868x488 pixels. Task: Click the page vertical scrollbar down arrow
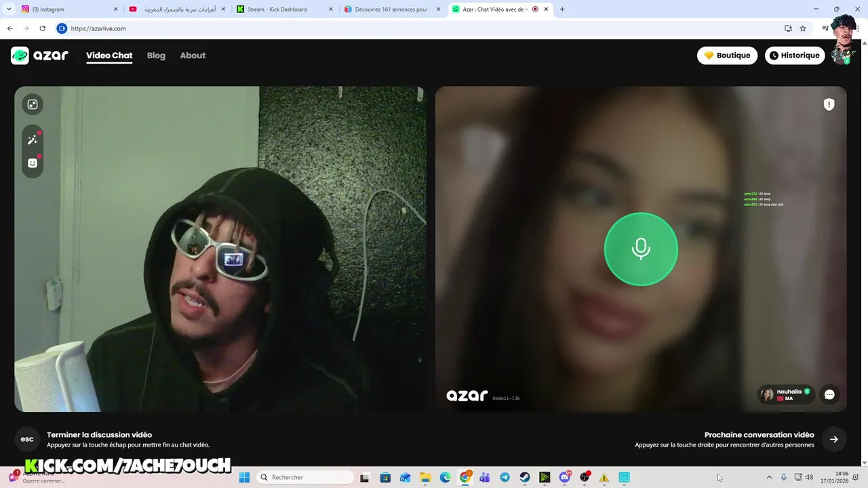click(864, 463)
